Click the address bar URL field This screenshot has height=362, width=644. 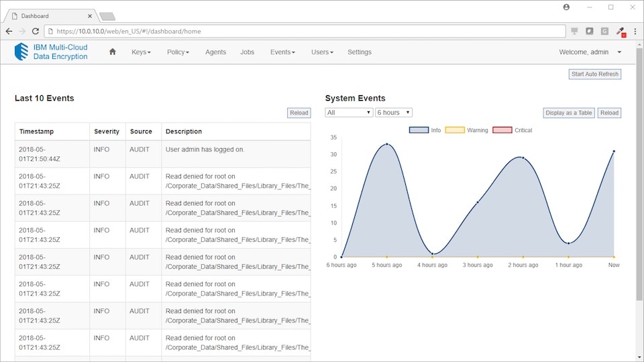tap(306, 32)
